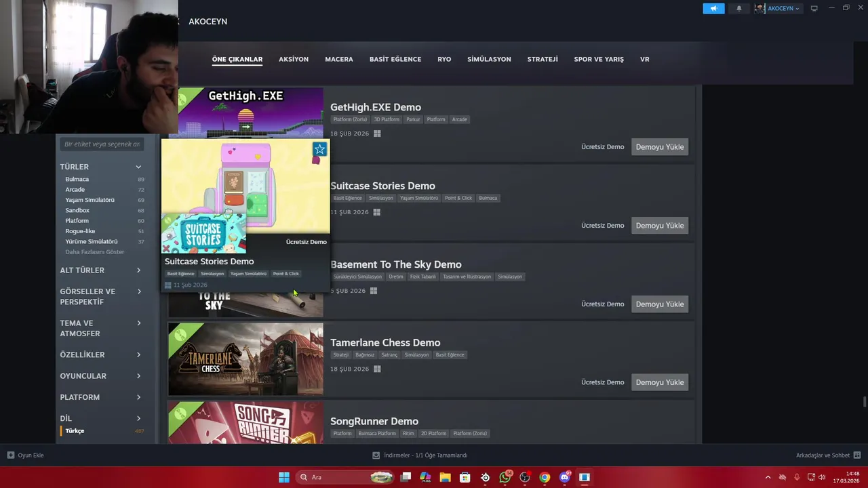
Task: Click Demoyu Yükle for GetHigh.EXE Demo
Action: 660,147
